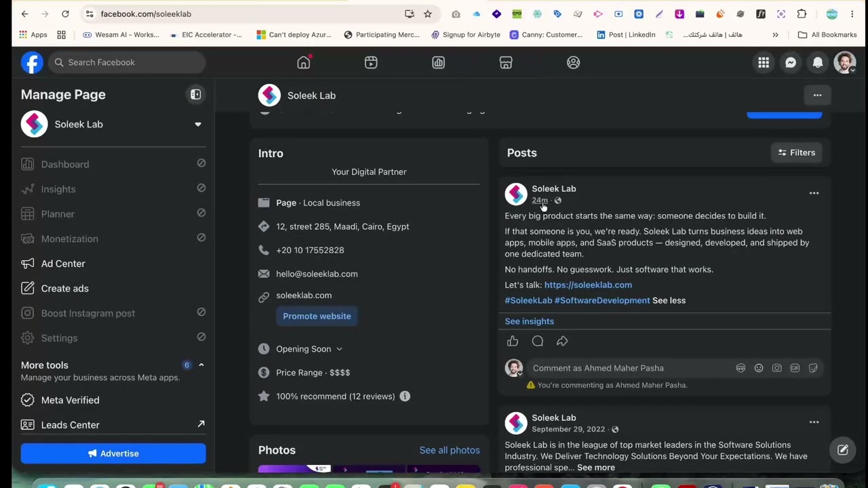Click comment icon on newest post
Screen dimensions: 868x488
coord(538,341)
